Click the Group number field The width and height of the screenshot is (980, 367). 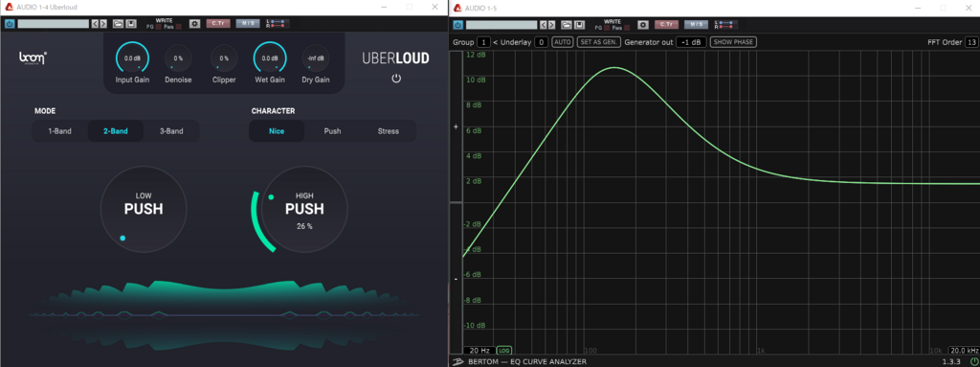pos(483,42)
